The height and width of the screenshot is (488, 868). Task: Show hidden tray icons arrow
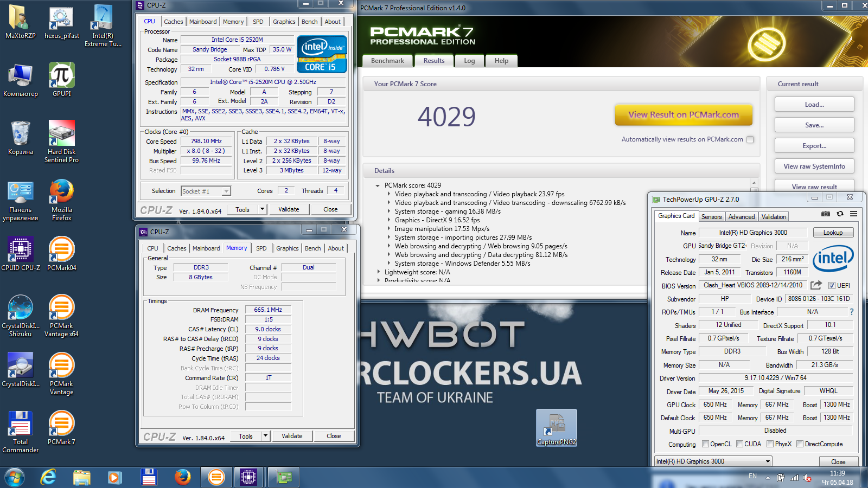(768, 478)
